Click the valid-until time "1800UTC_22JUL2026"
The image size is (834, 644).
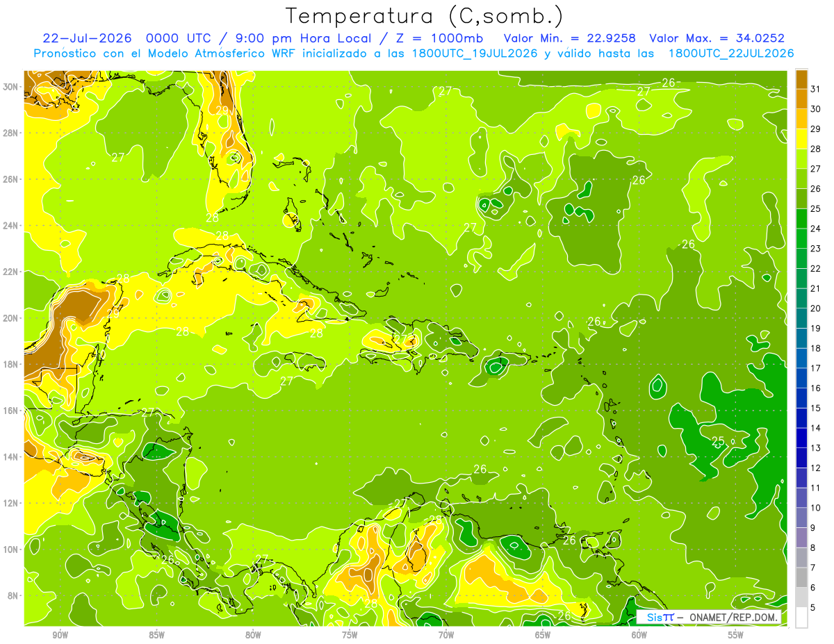(731, 53)
